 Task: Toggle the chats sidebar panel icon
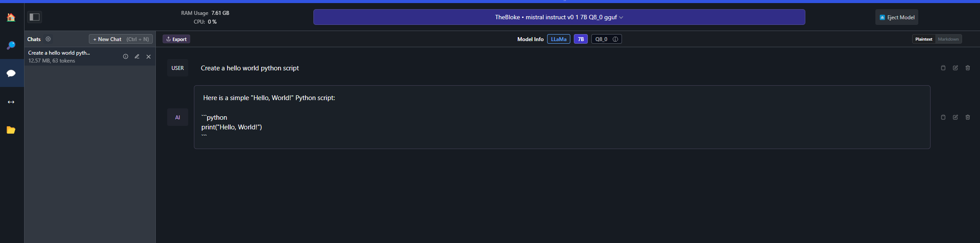[x=35, y=17]
